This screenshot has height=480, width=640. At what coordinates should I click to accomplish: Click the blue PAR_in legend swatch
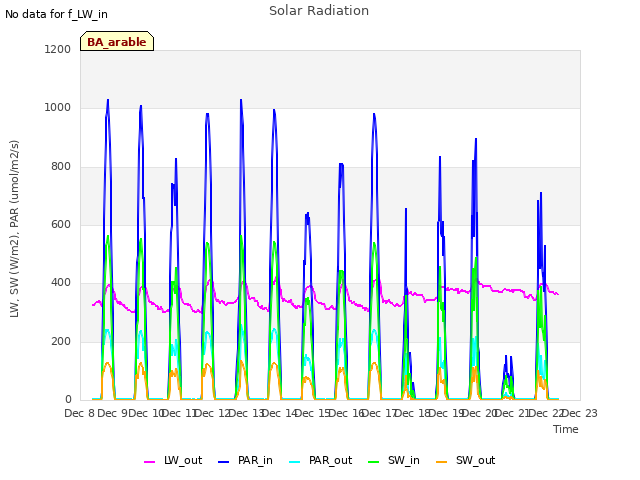(224, 462)
